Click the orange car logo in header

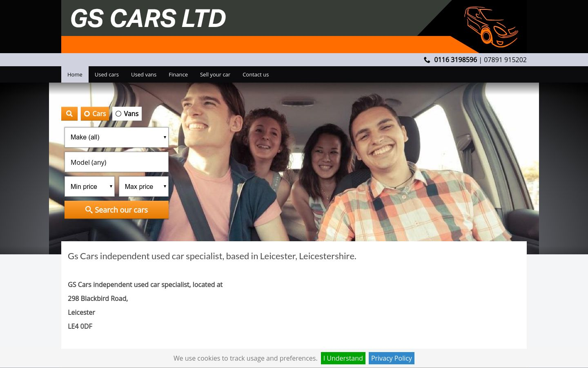pyautogui.click(x=491, y=27)
